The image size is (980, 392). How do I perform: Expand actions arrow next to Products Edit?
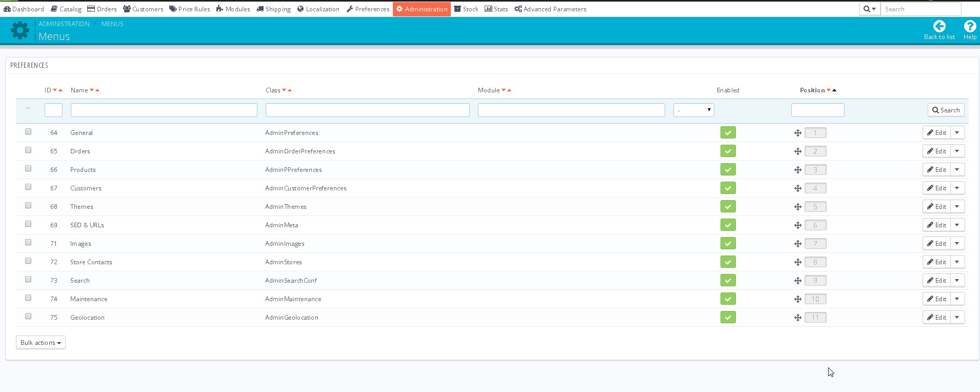957,170
